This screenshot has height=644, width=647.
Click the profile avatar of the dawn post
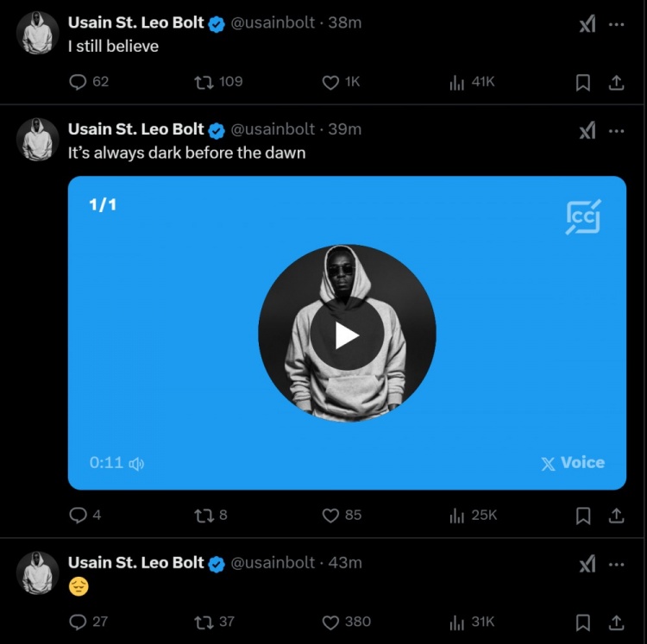coord(38,139)
